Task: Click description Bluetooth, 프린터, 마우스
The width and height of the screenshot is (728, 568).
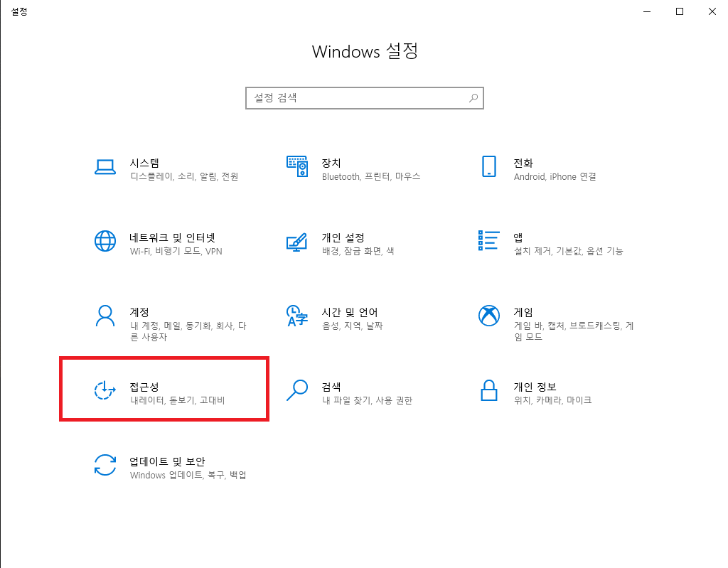Action: [371, 176]
